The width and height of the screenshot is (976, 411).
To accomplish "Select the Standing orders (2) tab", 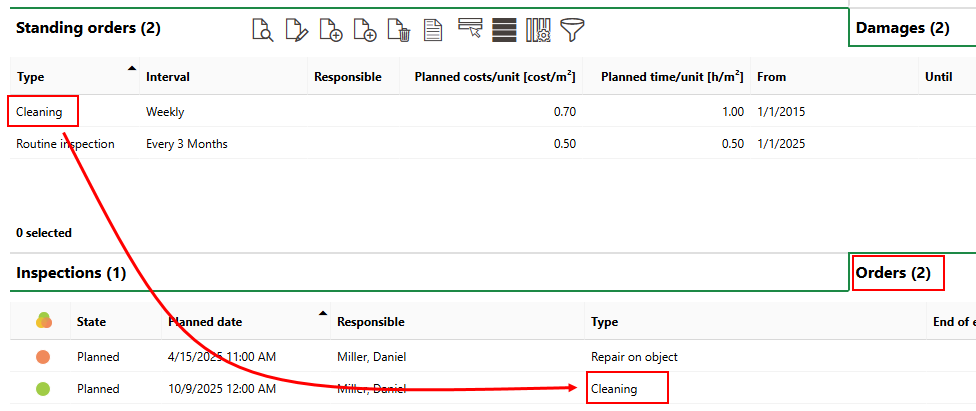I will (88, 28).
